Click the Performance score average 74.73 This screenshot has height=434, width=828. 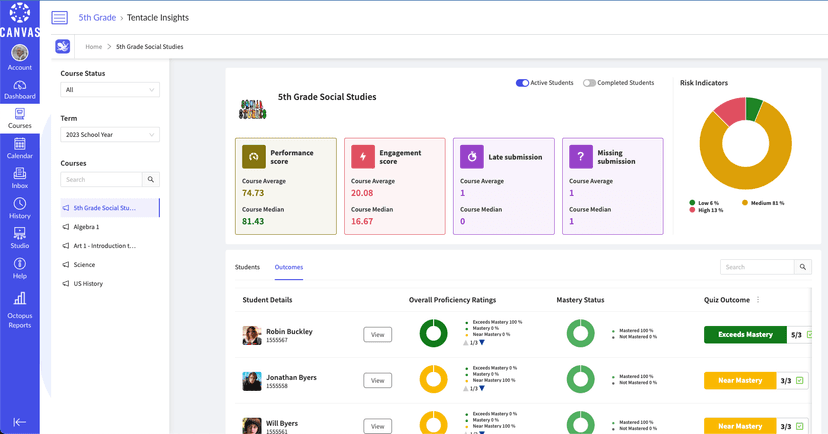click(253, 193)
